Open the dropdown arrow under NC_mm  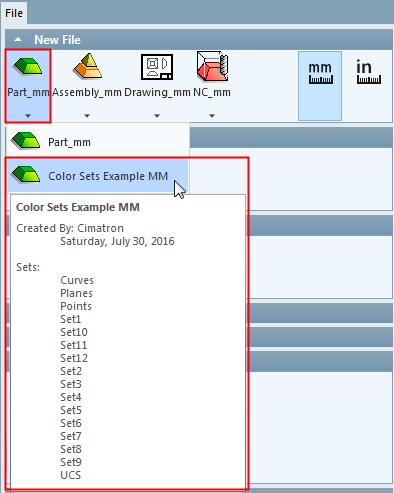coord(212,116)
